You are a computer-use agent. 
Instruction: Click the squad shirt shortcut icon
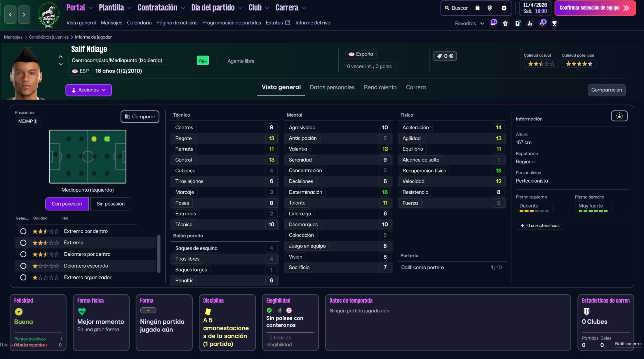point(505,23)
